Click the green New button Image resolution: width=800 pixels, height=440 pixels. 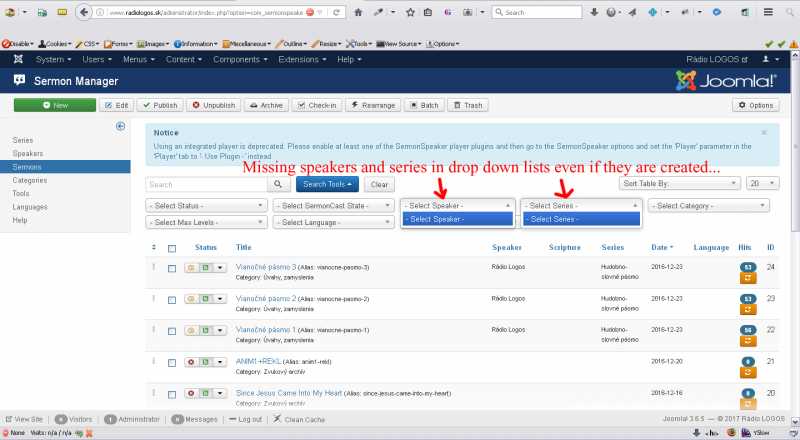point(55,105)
